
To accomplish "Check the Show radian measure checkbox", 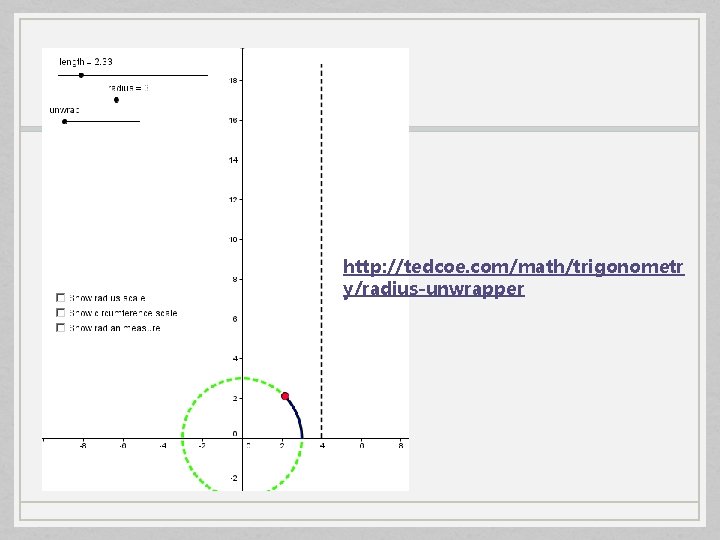I will point(60,327).
